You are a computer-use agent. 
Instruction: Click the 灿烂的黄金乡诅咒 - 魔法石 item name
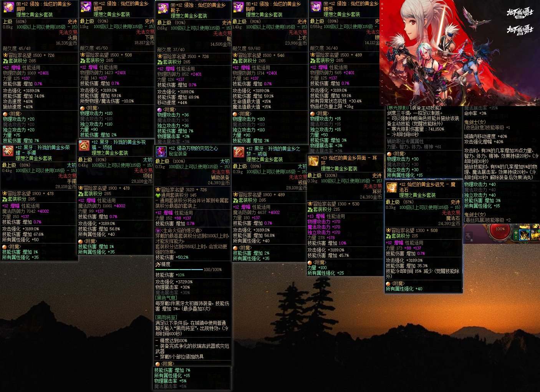click(x=427, y=187)
